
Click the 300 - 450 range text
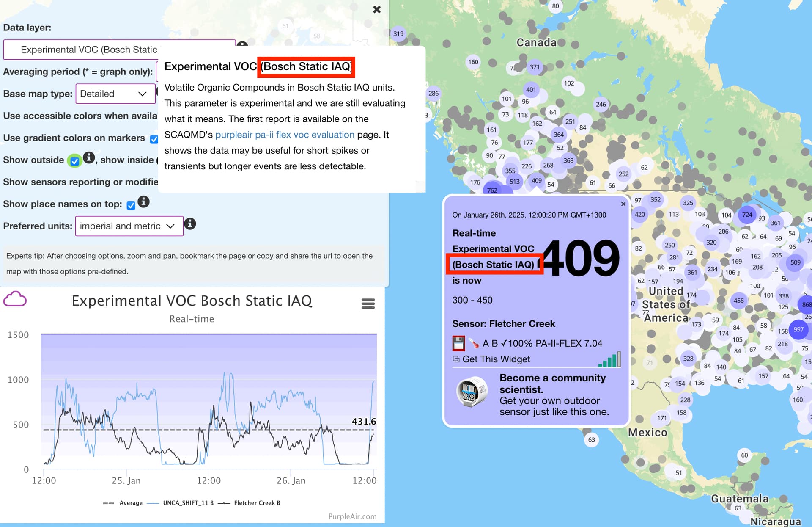tap(472, 300)
